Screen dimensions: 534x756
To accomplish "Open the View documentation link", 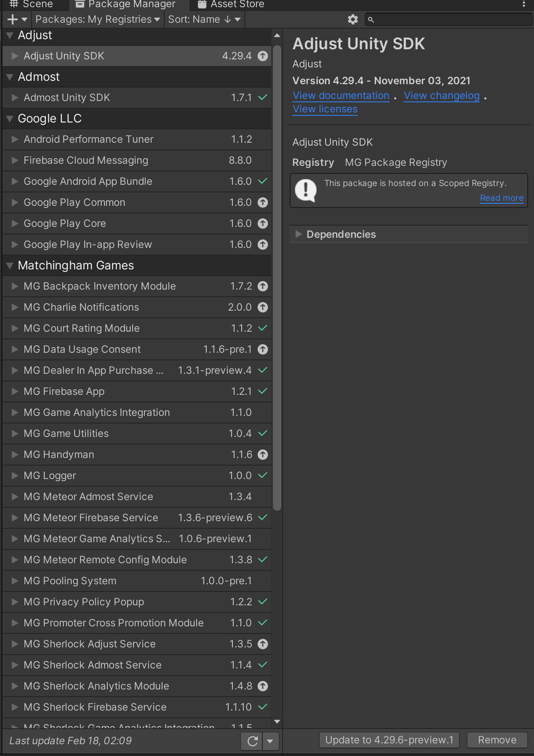I will pos(341,96).
